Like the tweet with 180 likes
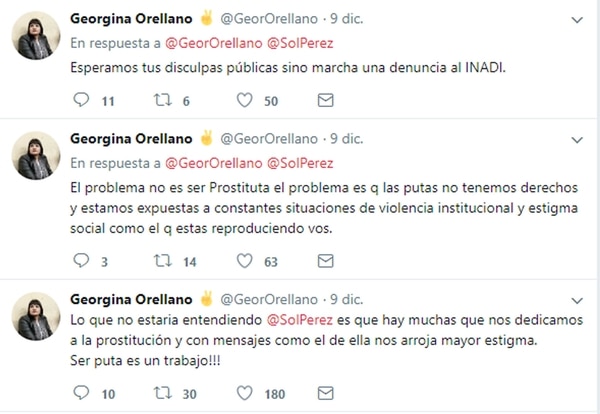Image resolution: width=600 pixels, height=414 pixels. coord(244,393)
